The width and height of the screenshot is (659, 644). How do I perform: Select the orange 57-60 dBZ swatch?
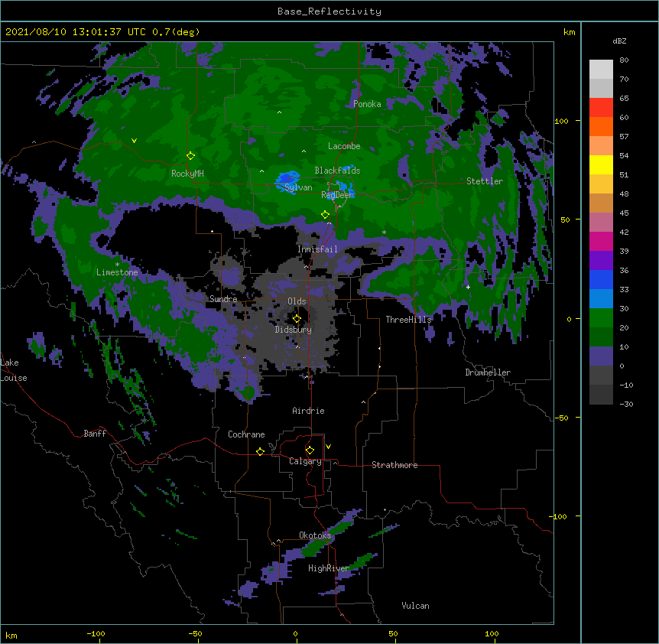point(601,126)
